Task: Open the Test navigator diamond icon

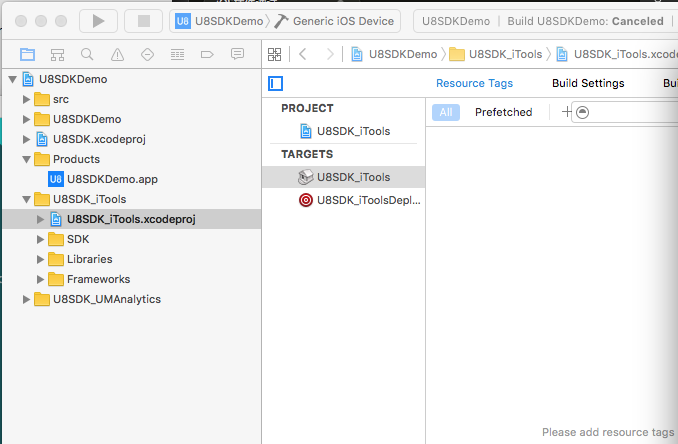Action: point(147,54)
